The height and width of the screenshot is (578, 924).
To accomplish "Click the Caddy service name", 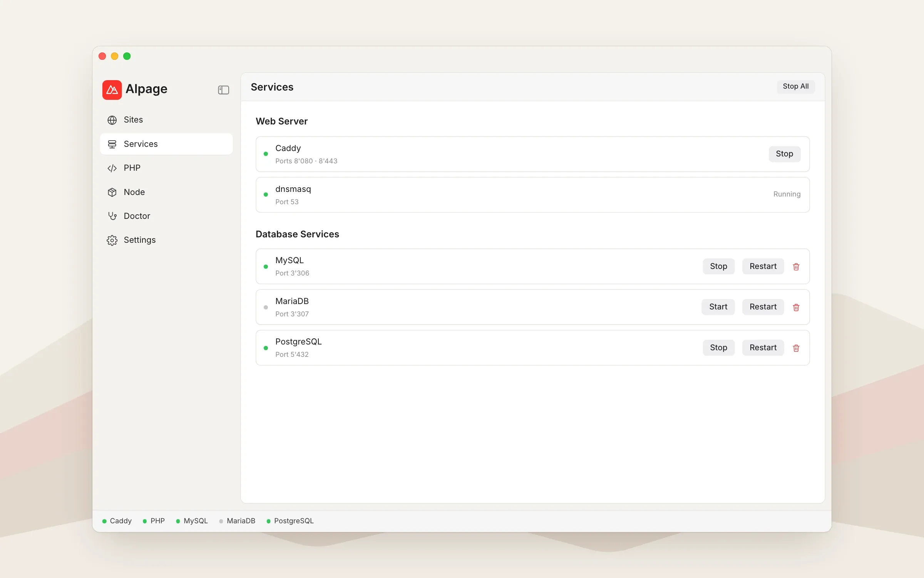I will pos(288,148).
